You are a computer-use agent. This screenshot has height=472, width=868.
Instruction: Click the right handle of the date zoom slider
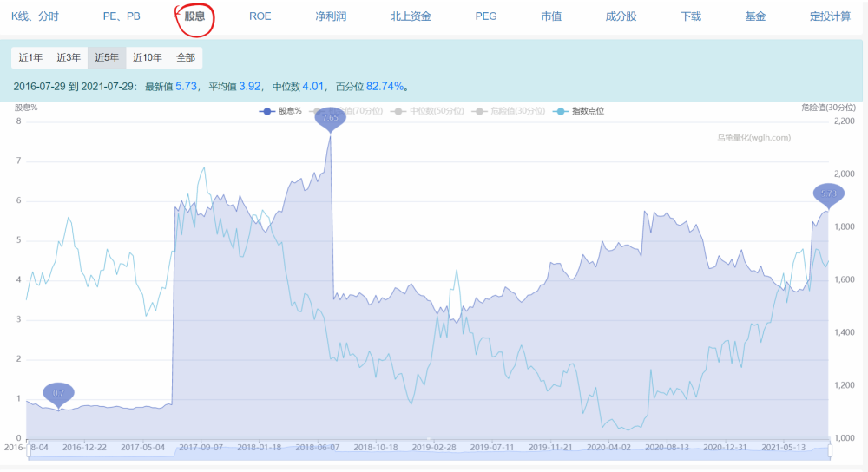point(830,451)
